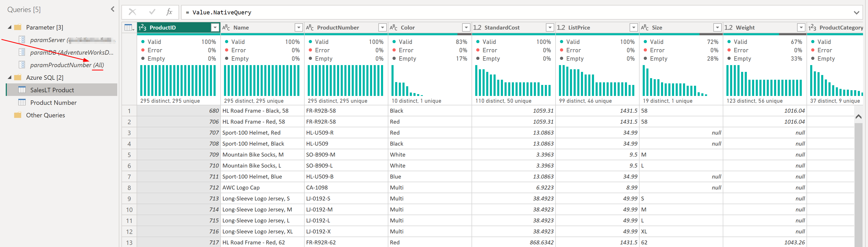Click the paramServer parameter icon
This screenshot has height=247, width=868.
tap(22, 40)
